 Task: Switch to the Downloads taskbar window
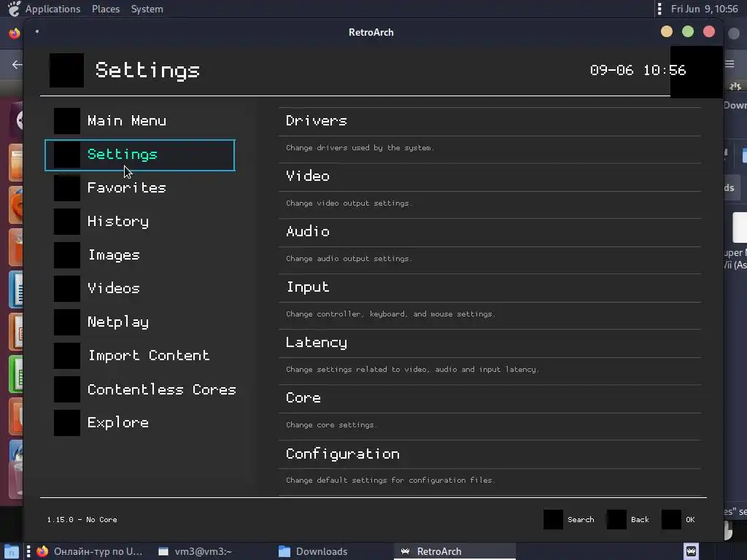[x=314, y=551]
